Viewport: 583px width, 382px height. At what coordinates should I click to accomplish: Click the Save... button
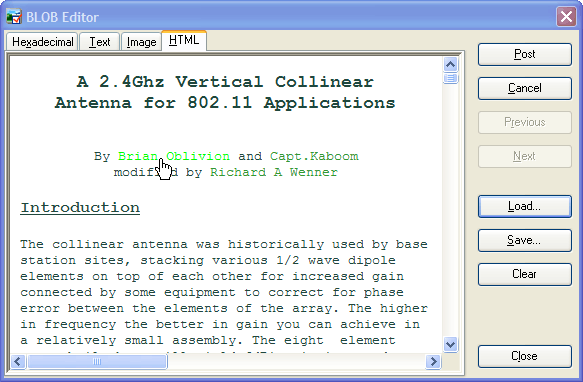coord(525,240)
